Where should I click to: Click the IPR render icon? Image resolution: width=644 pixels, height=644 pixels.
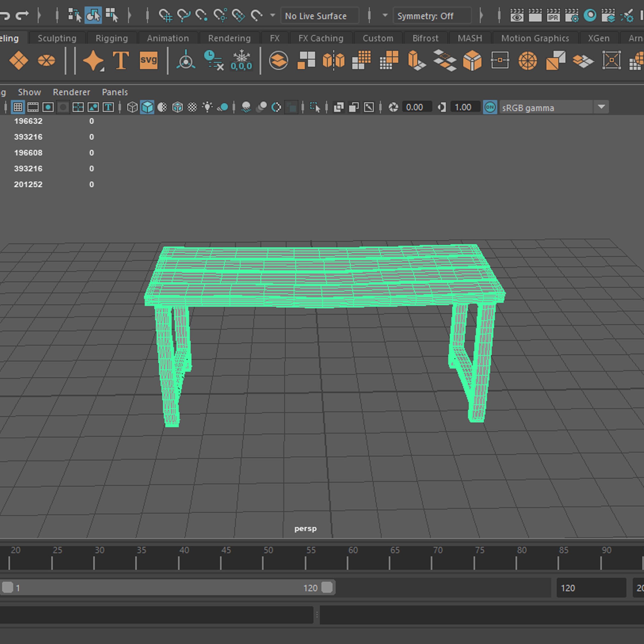tap(553, 16)
